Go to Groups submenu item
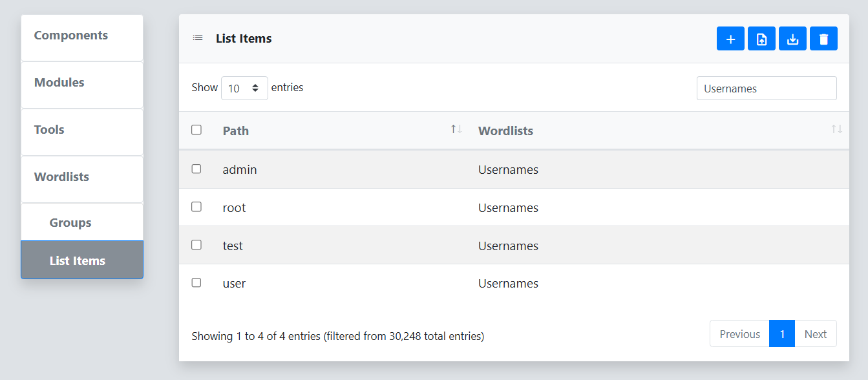The height and width of the screenshot is (380, 868). pos(82,222)
